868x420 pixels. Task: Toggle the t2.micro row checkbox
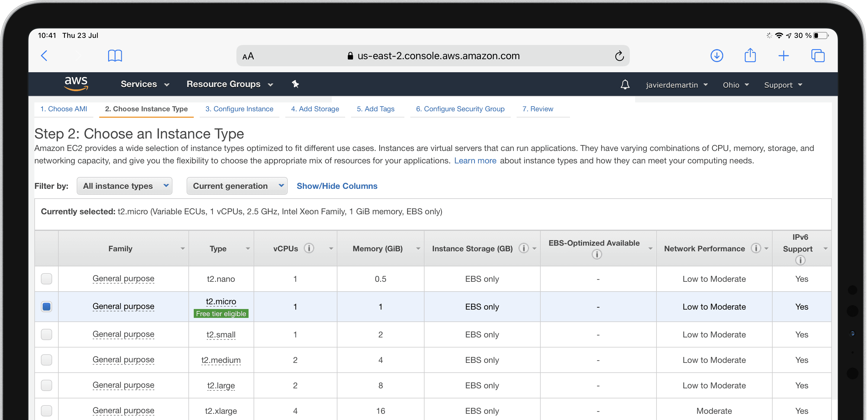[47, 307]
